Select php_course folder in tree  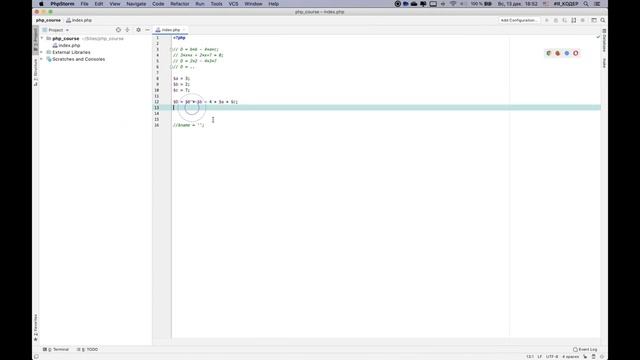pyautogui.click(x=65, y=38)
